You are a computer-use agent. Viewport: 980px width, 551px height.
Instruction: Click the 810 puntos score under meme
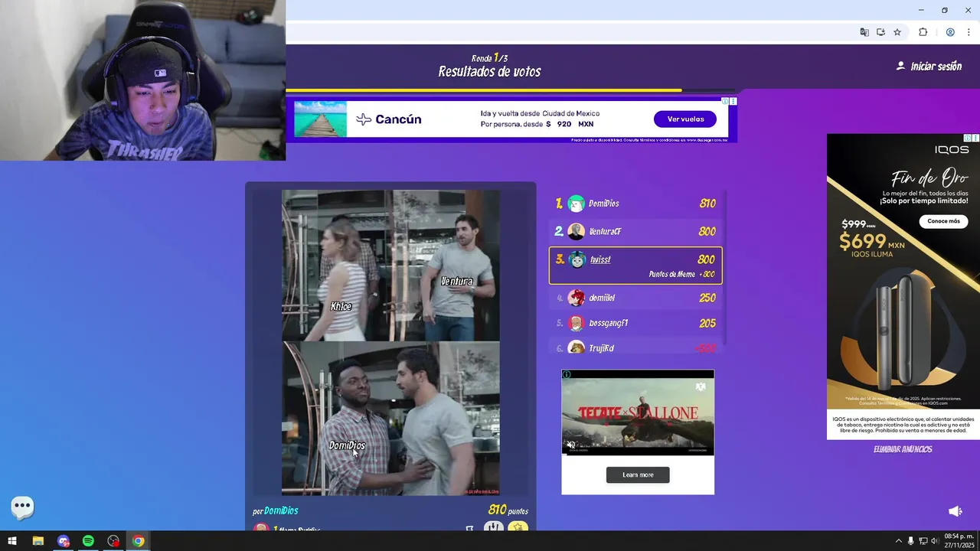(508, 510)
